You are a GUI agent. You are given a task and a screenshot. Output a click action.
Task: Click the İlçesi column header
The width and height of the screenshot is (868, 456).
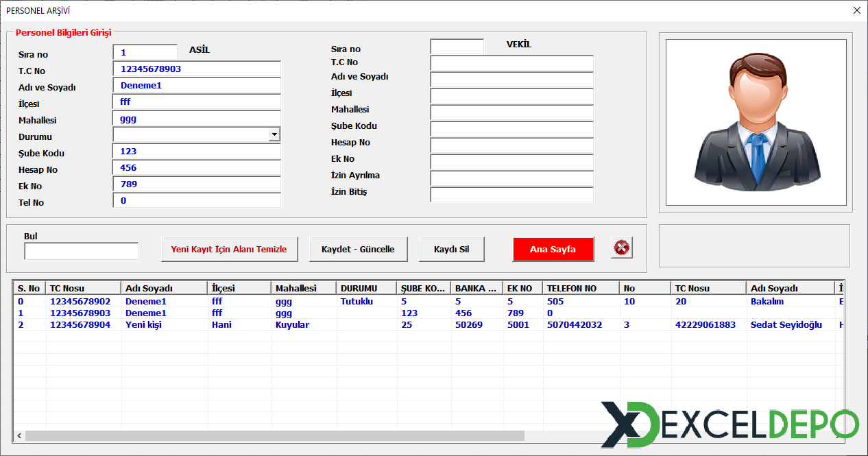239,288
